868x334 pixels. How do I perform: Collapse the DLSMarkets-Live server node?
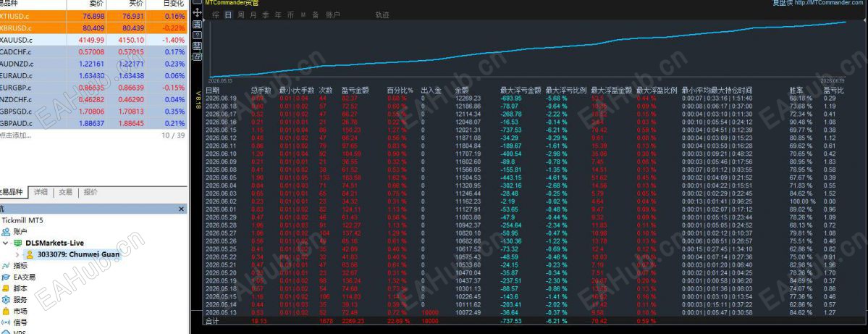click(x=6, y=243)
